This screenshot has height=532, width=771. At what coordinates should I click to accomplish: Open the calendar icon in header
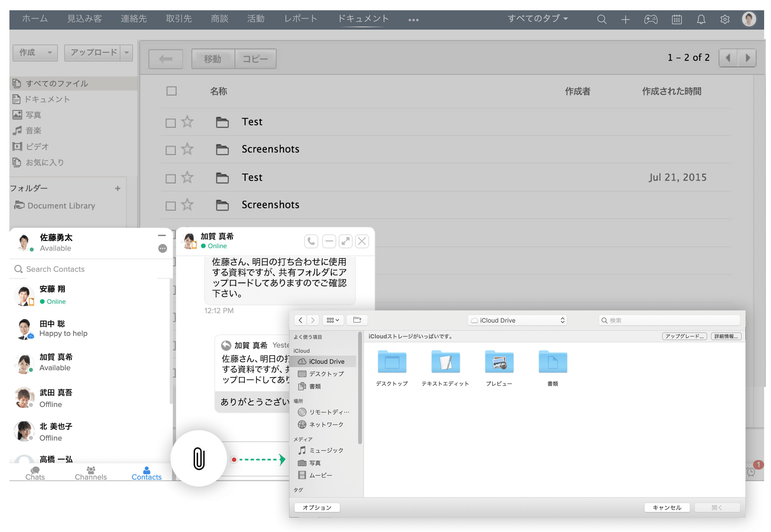point(677,19)
